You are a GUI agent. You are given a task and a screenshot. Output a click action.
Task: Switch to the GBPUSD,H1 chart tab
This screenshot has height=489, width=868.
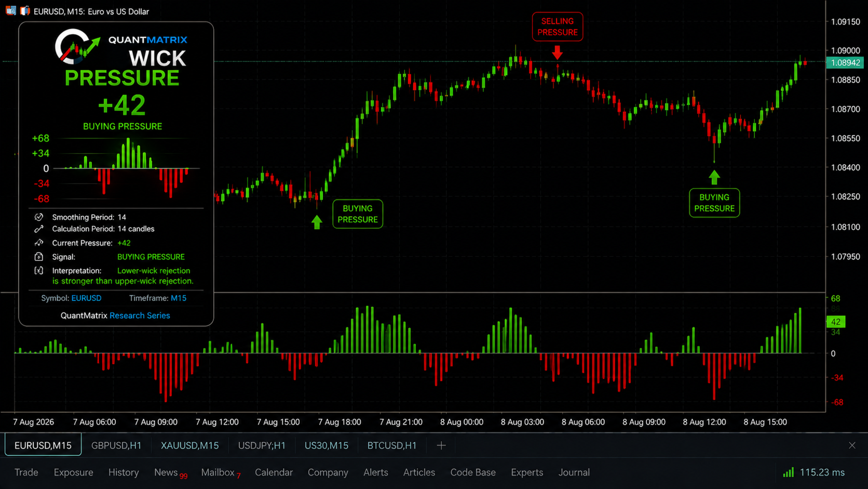tap(116, 445)
